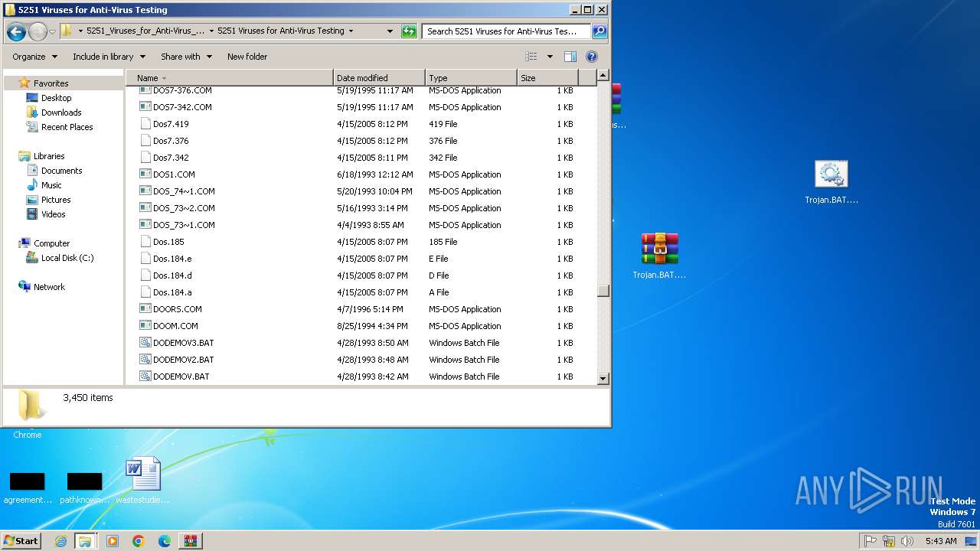980x551 pixels.
Task: Open Windows Media Player from taskbar
Action: (x=113, y=541)
